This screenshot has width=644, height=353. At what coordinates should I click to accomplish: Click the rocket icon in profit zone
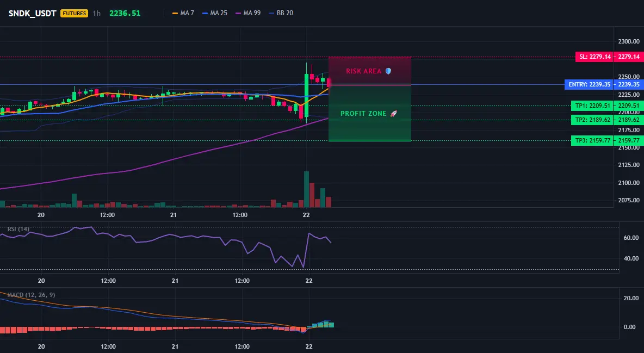[393, 114]
